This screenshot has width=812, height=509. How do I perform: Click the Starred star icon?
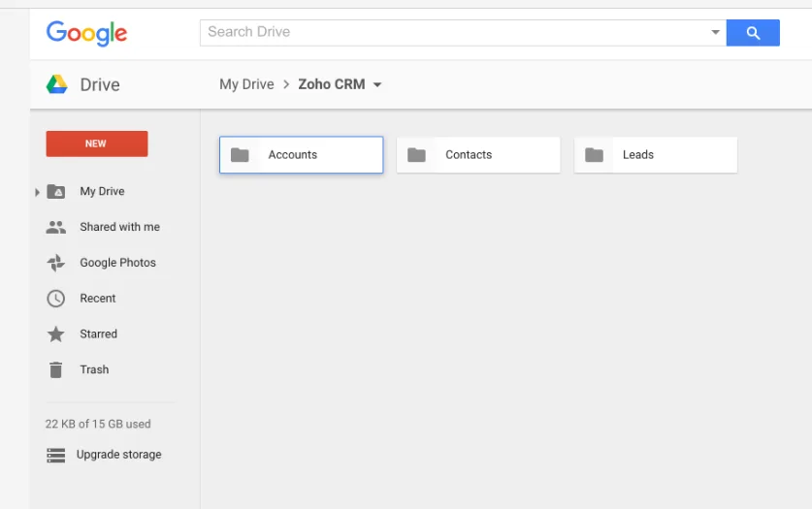[x=56, y=334]
